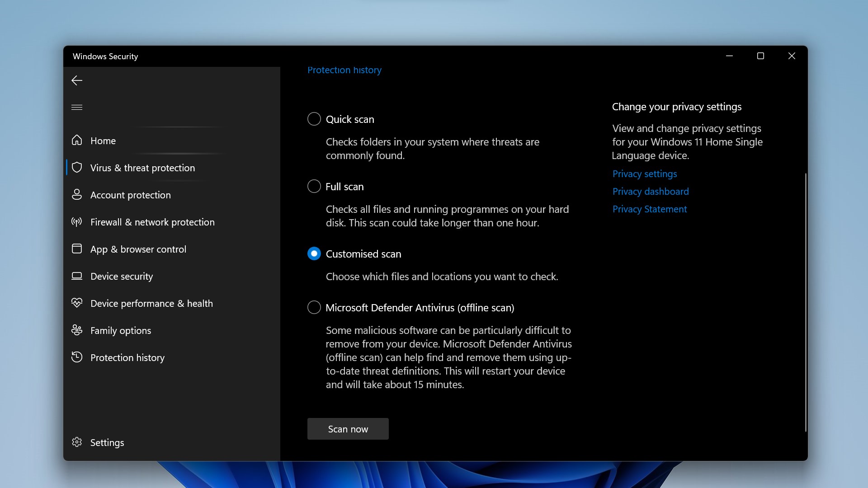Image resolution: width=868 pixels, height=488 pixels.
Task: Navigate to Home section
Action: tap(103, 140)
